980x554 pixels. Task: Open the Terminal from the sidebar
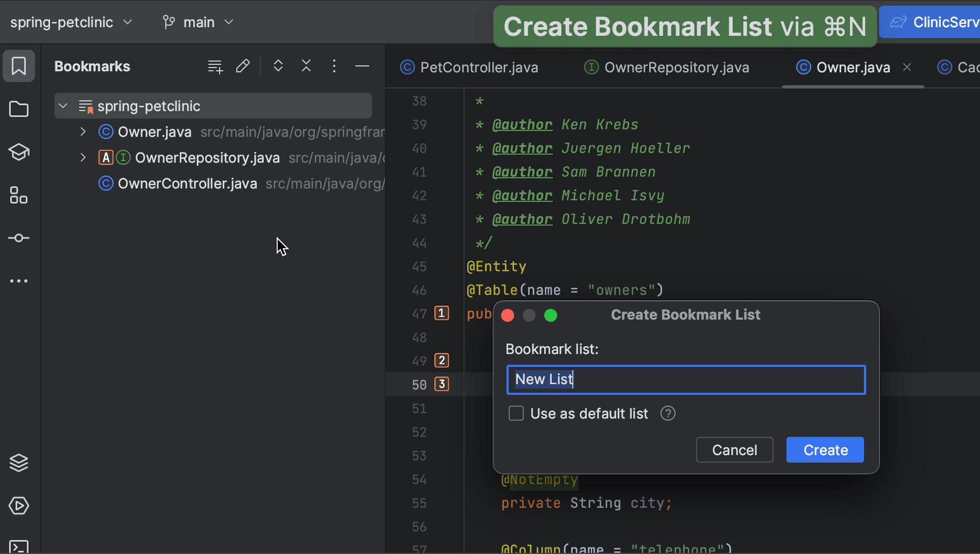19,546
